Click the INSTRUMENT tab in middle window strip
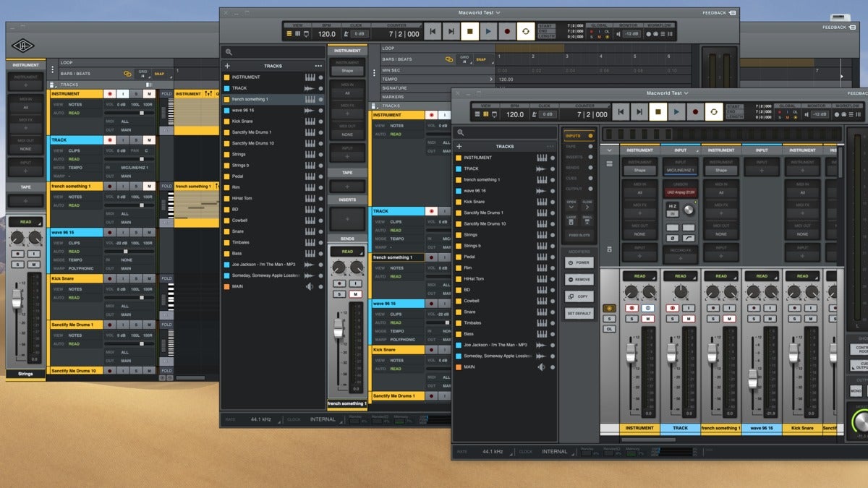 [347, 51]
